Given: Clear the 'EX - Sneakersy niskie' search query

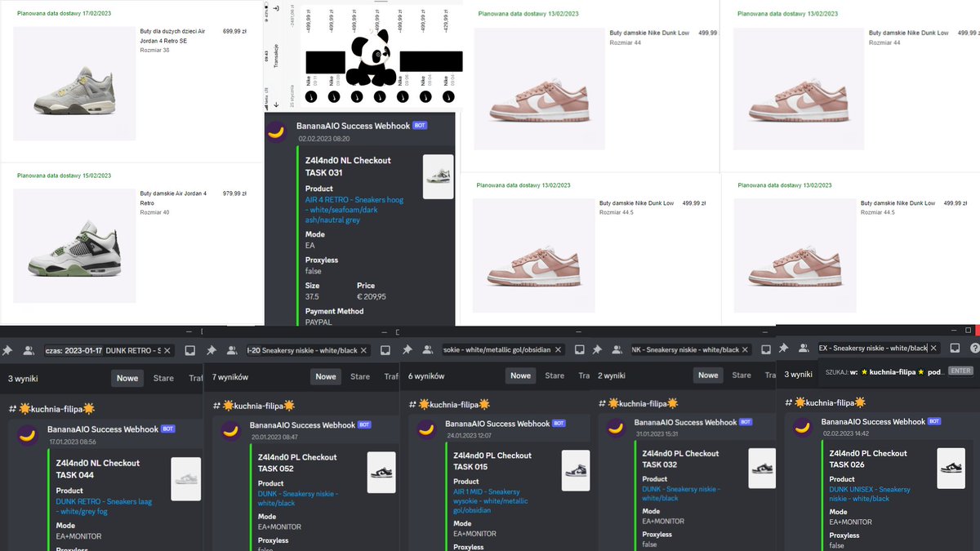Looking at the screenshot, I should (933, 348).
